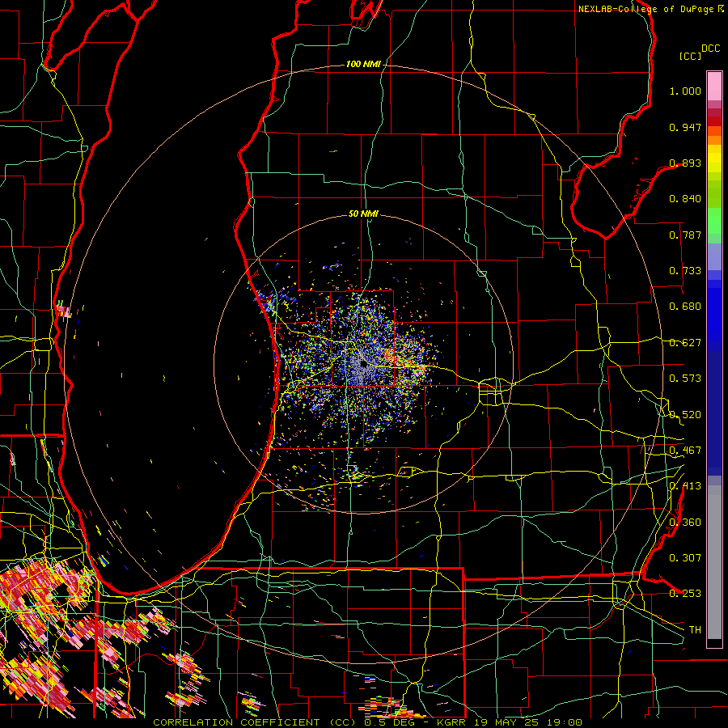Click the 0.573 scale value
The image size is (728, 728).
point(685,379)
